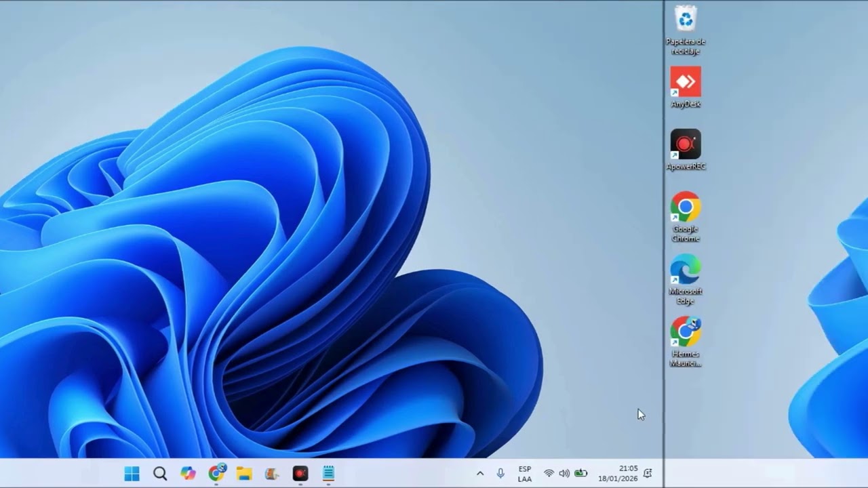The height and width of the screenshot is (488, 868).
Task: Open File Explorer from the taskbar
Action: point(244,473)
